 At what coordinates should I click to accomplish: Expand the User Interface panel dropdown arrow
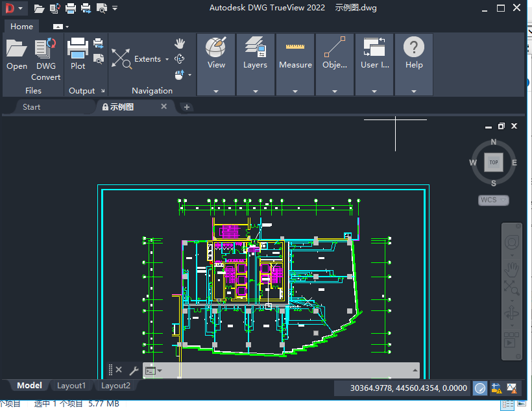[x=374, y=92]
